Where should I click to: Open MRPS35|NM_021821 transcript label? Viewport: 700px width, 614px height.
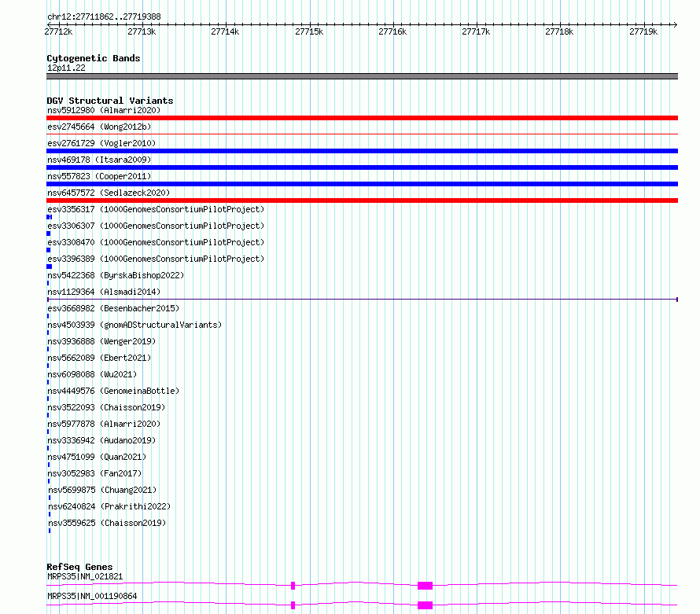pos(85,576)
